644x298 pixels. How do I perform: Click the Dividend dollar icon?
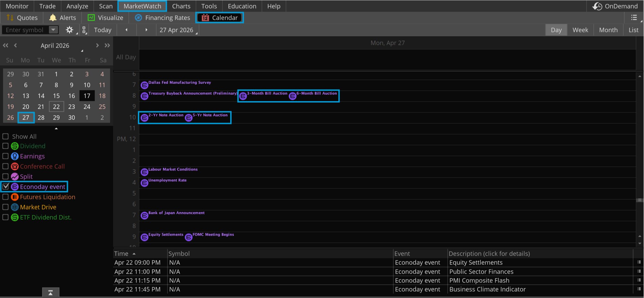(x=15, y=146)
